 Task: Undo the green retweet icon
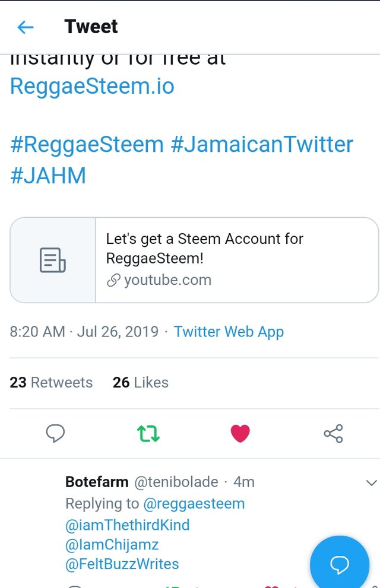[148, 434]
